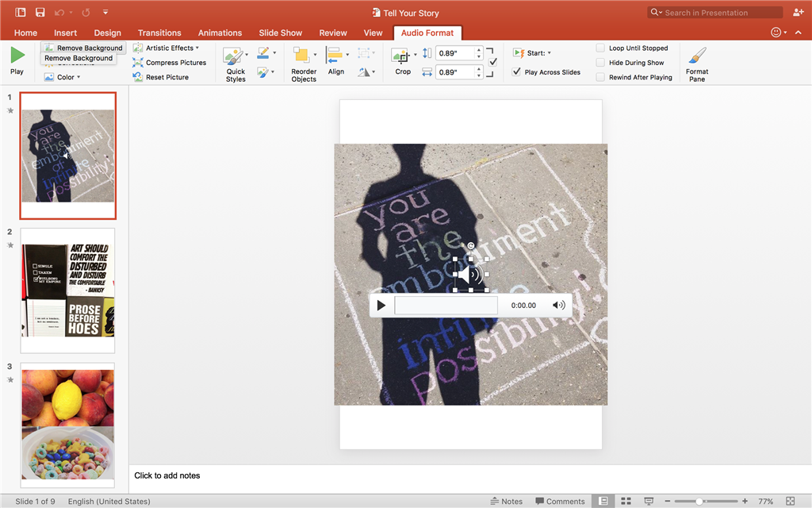The height and width of the screenshot is (508, 812).
Task: Open Reorder Objects tool
Action: (x=303, y=63)
